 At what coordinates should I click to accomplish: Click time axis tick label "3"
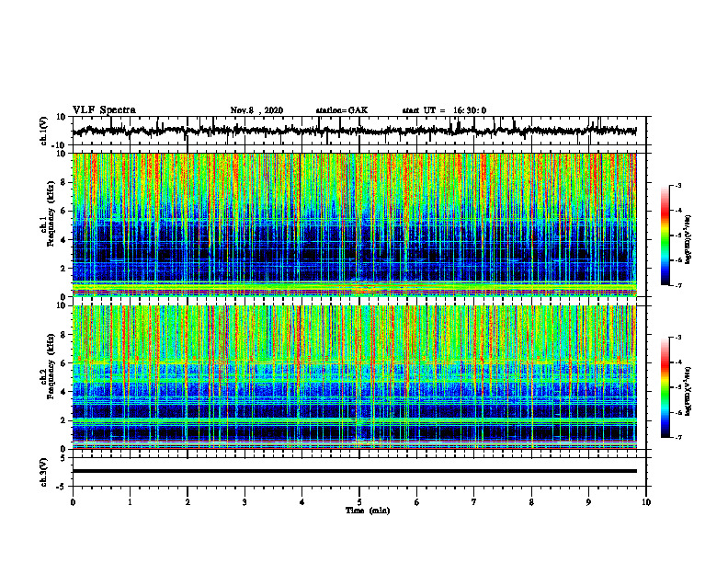click(x=245, y=502)
